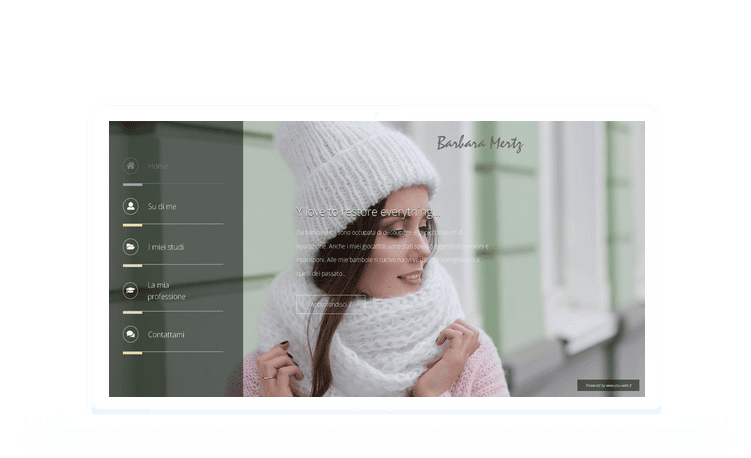Click the underline bar below Home
This screenshot has height=458, width=751.
tap(132, 185)
